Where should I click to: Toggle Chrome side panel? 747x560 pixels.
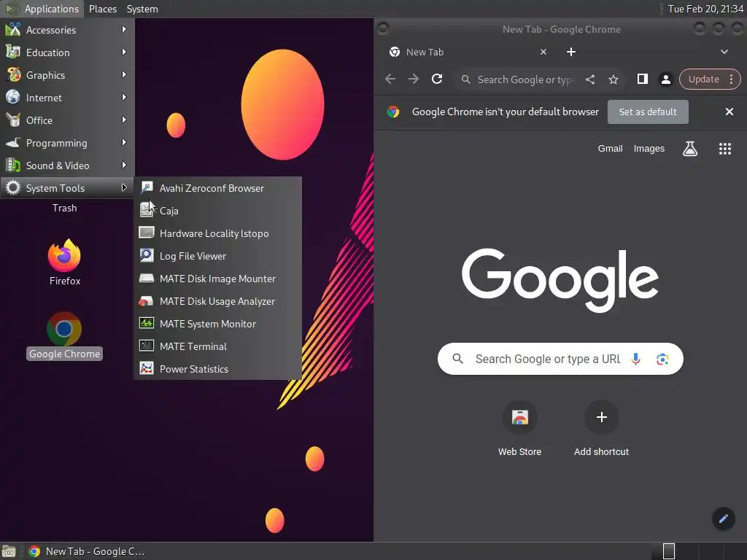tap(643, 79)
